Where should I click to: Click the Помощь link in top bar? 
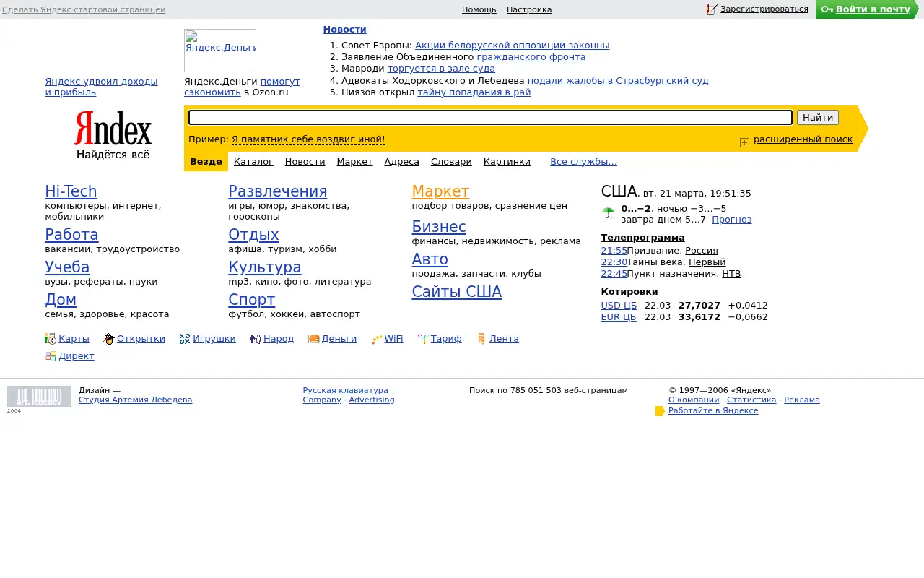tap(479, 9)
